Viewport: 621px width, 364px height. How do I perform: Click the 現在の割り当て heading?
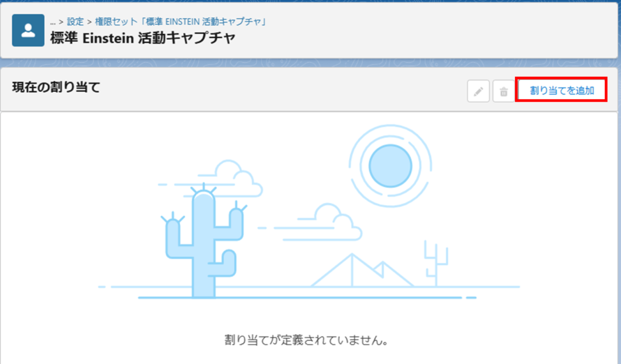point(56,87)
